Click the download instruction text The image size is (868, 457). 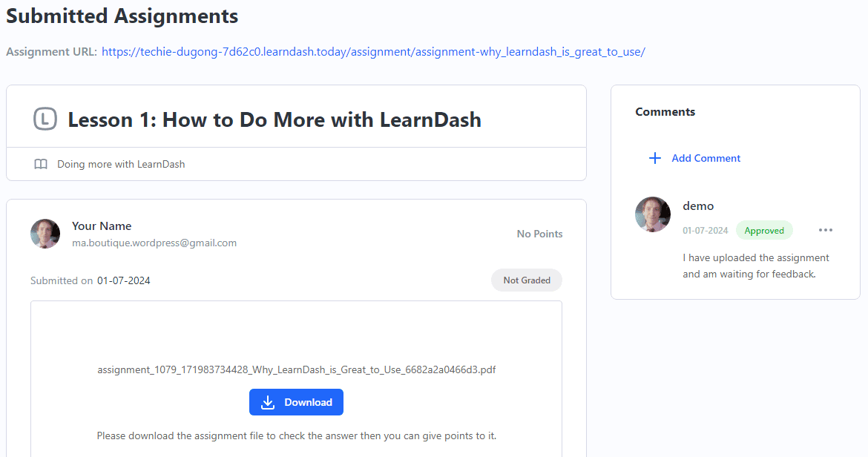[x=297, y=436]
